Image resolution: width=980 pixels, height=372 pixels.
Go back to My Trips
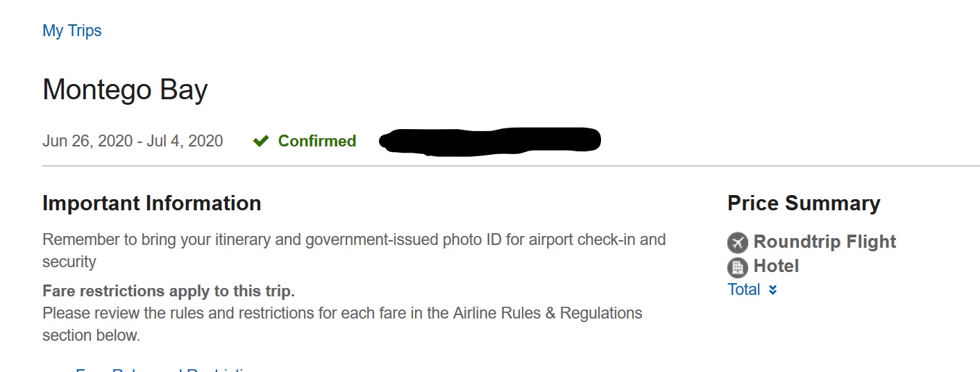[x=72, y=31]
